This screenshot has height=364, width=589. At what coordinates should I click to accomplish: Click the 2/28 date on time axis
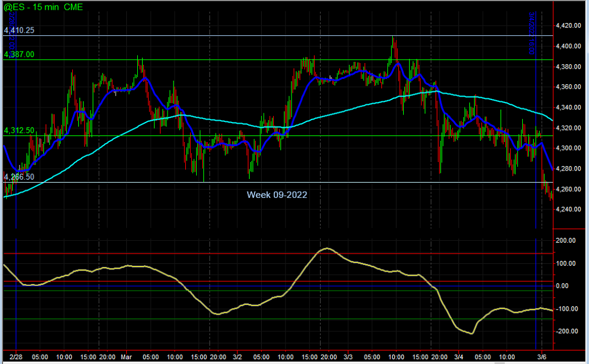click(x=16, y=356)
